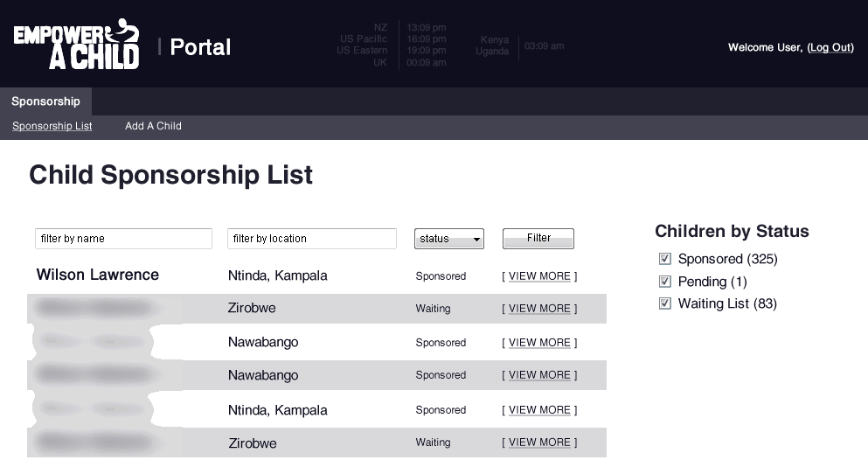This screenshot has height=460, width=868.
Task: View more for first Zirobwe row
Action: pyautogui.click(x=539, y=309)
